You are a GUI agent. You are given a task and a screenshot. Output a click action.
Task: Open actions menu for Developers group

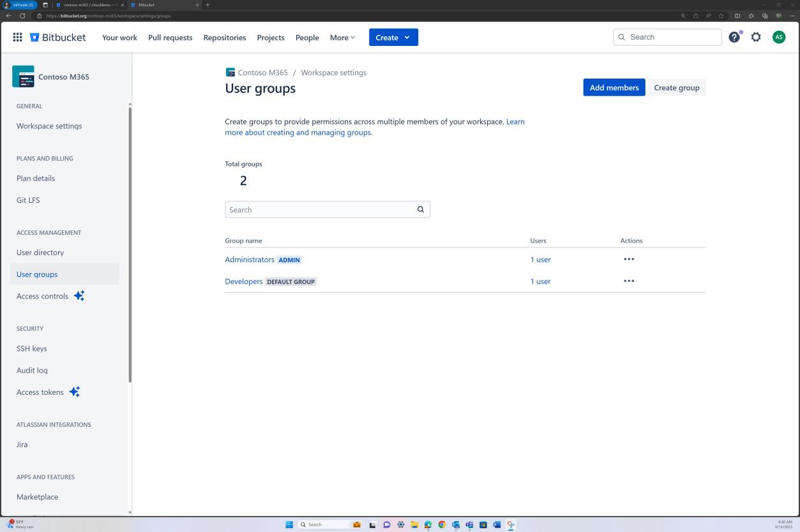point(628,281)
